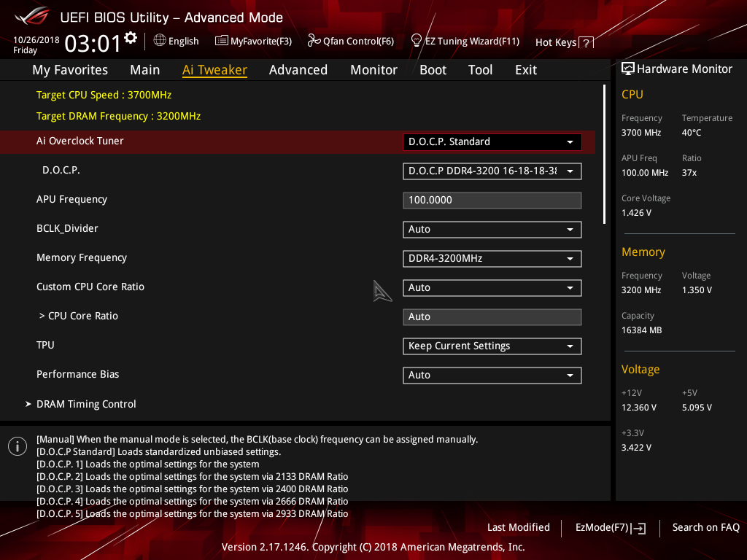Click Qfan Control(F6) label
The image size is (747, 560).
coord(358,42)
